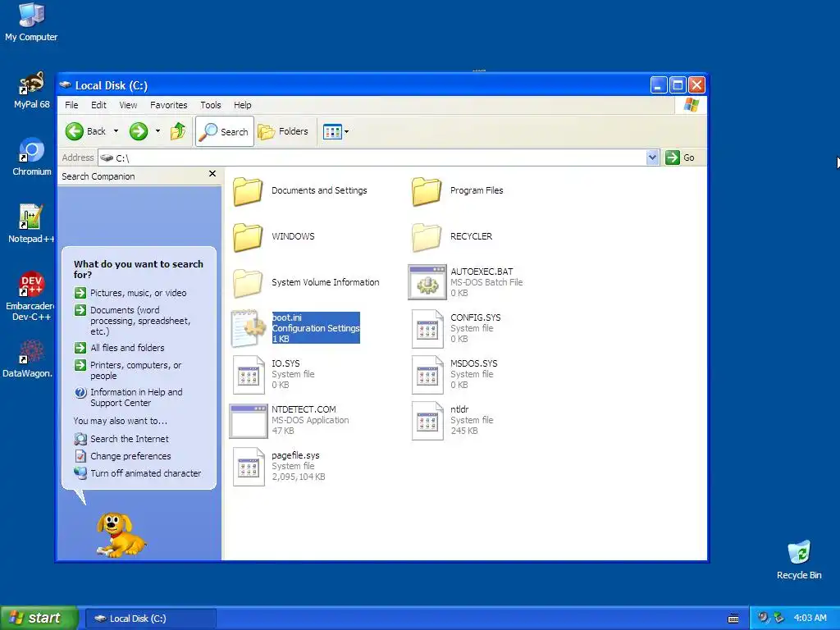The image size is (840, 630).
Task: Open the File menu
Action: pos(71,105)
